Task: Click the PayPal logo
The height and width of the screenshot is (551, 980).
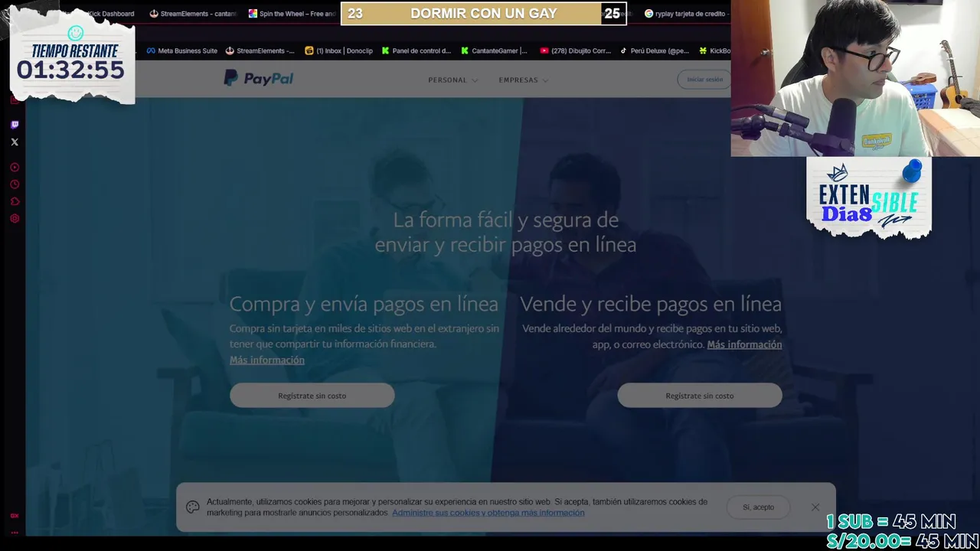Action: (259, 78)
